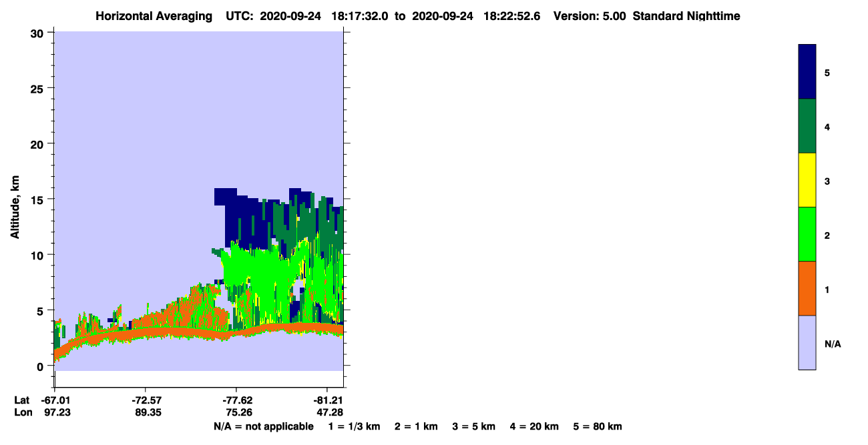Click the latitude value -72.57
Viewport: 868px width, 445px height.
click(146, 400)
